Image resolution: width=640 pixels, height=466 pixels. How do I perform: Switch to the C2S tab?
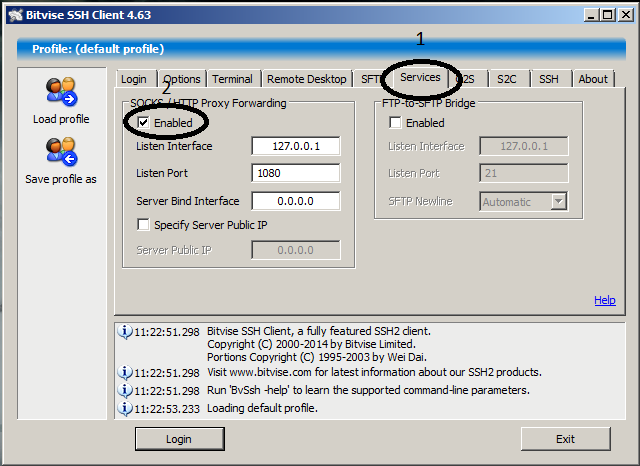[x=467, y=79]
